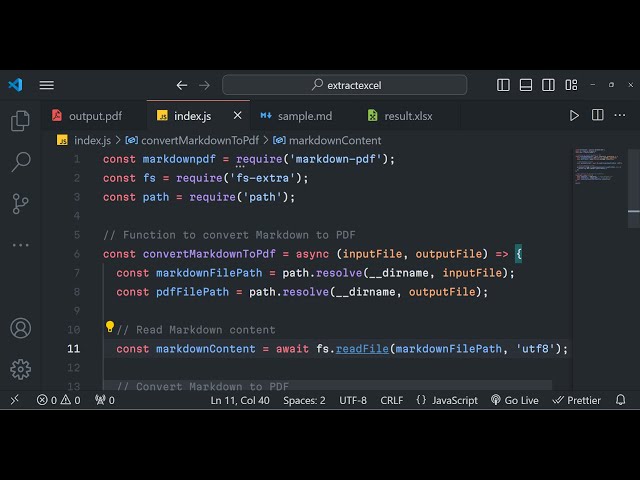The height and width of the screenshot is (480, 640).
Task: Click the lightbulb code action icon
Action: (110, 327)
